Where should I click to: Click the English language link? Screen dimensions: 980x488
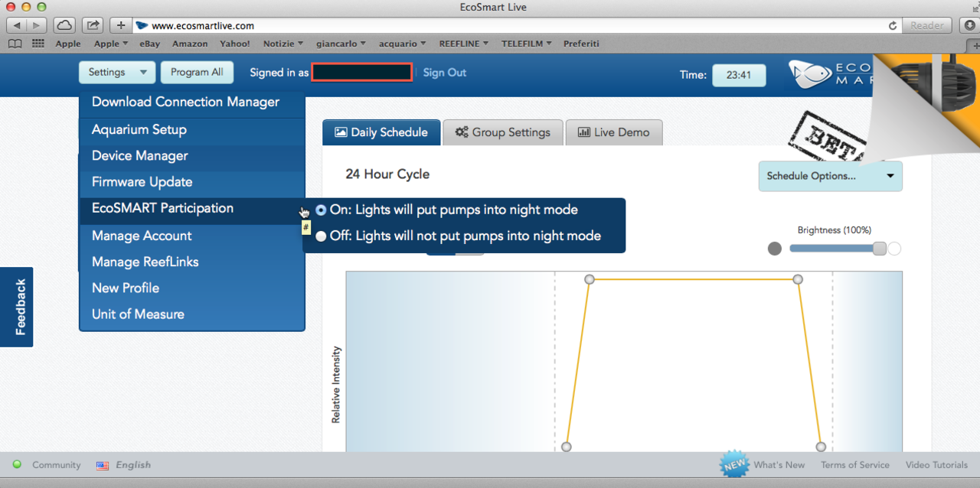click(133, 465)
